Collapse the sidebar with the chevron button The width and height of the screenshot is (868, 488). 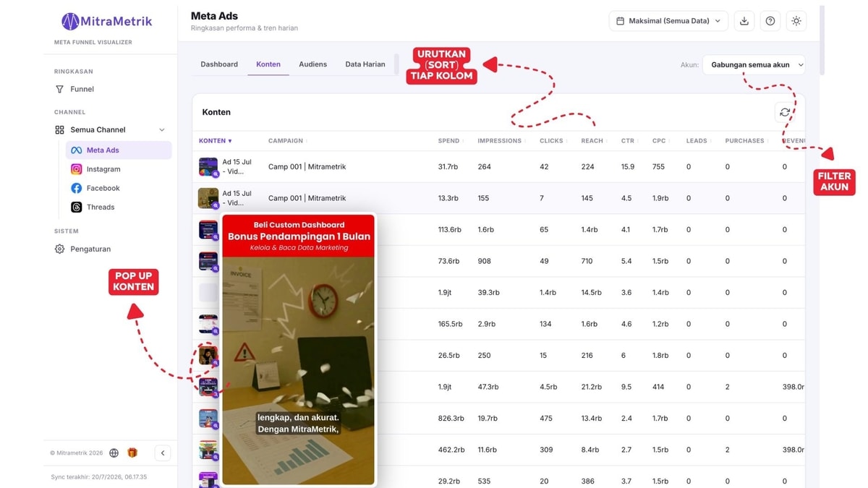(x=163, y=453)
